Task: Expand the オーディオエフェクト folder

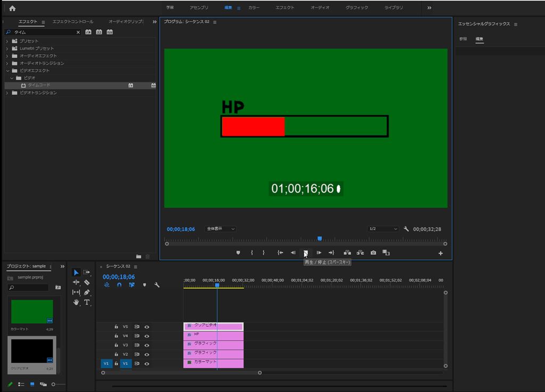Action: (7, 56)
